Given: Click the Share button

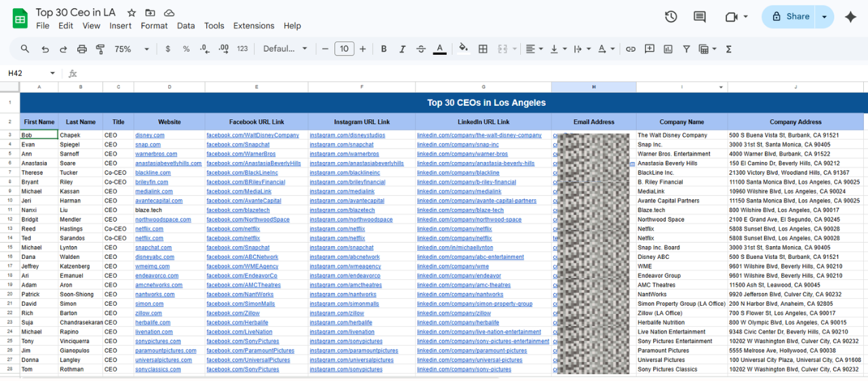Looking at the screenshot, I should (789, 17).
